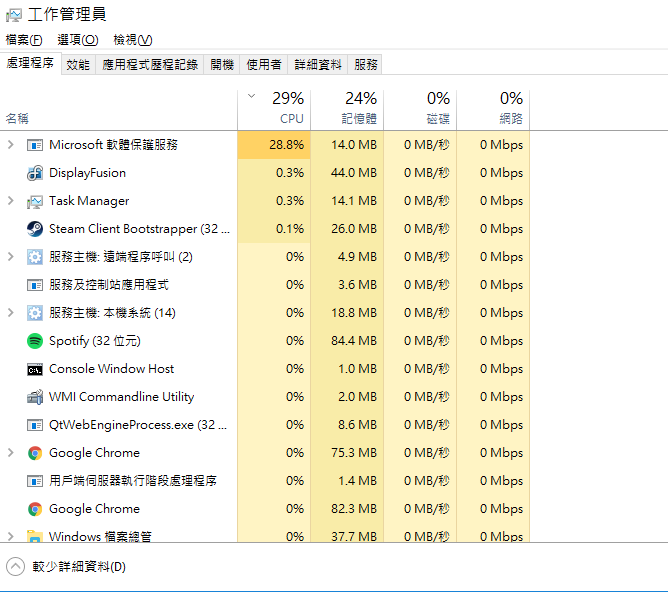Screen dimensions: 668x592
Task: Sort by the 名稱 column header
Action: coord(17,118)
